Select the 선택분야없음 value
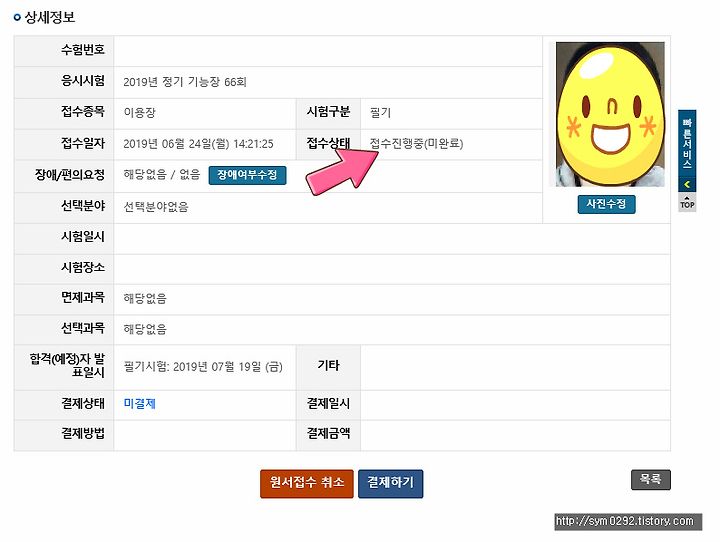The image size is (720, 542). [156, 207]
